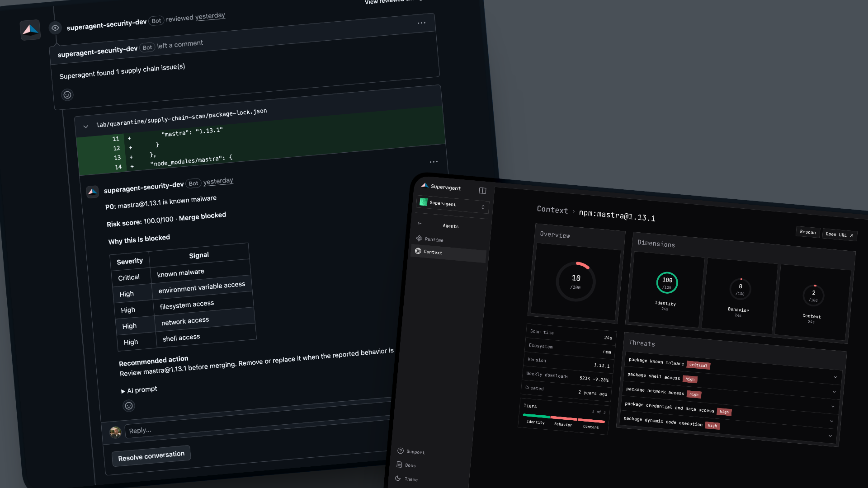Click the Docs document icon
Image resolution: width=868 pixels, height=488 pixels.
[399, 464]
